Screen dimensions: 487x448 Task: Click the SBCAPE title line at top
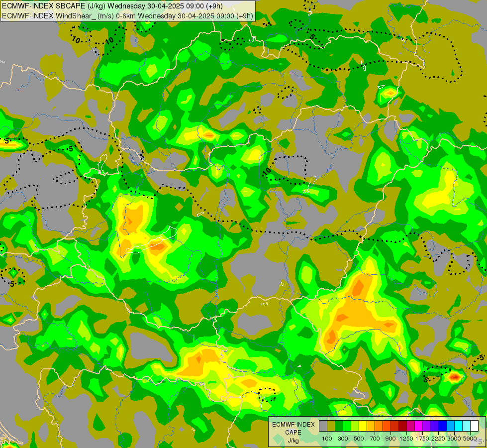[112, 6]
